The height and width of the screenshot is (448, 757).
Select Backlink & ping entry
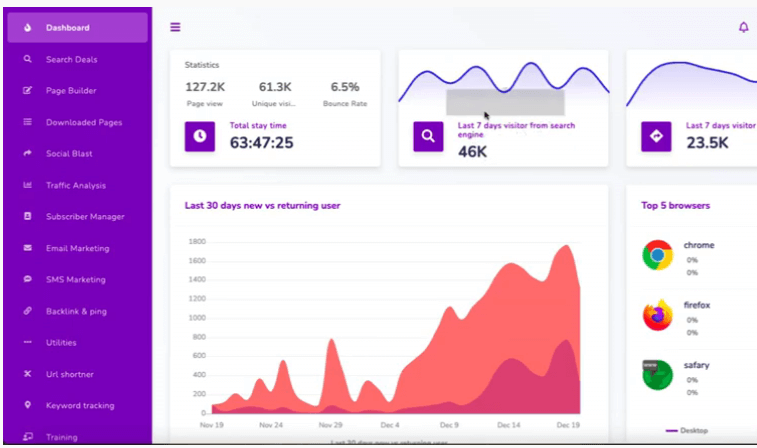(78, 311)
